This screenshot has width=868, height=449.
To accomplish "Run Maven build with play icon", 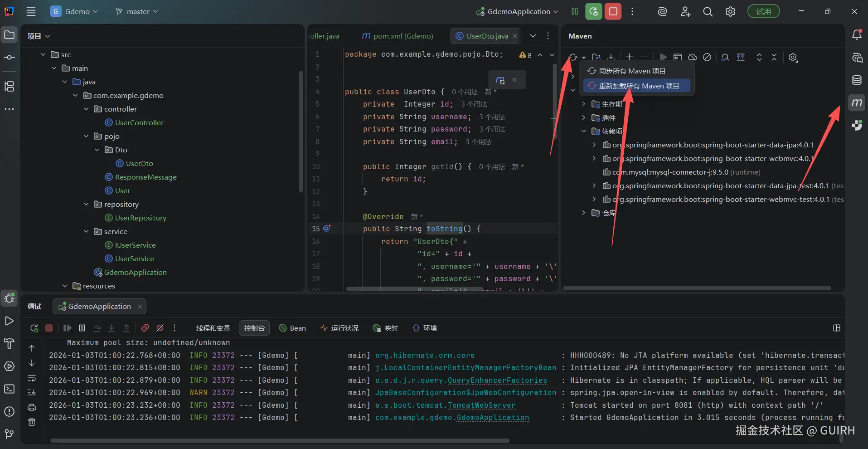I will pyautogui.click(x=663, y=57).
